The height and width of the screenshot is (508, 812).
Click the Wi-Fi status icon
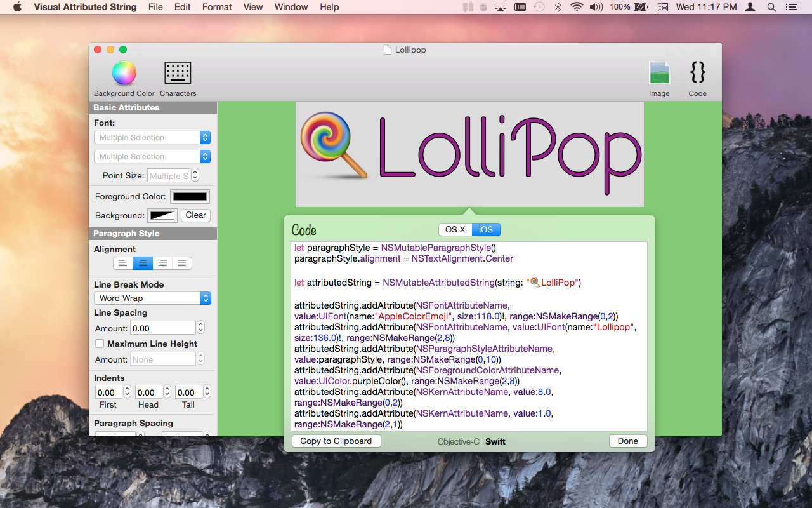(x=577, y=7)
